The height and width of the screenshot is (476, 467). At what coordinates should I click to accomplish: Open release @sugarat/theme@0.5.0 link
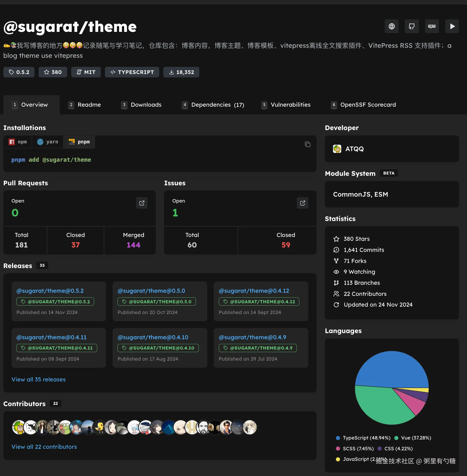[151, 291]
